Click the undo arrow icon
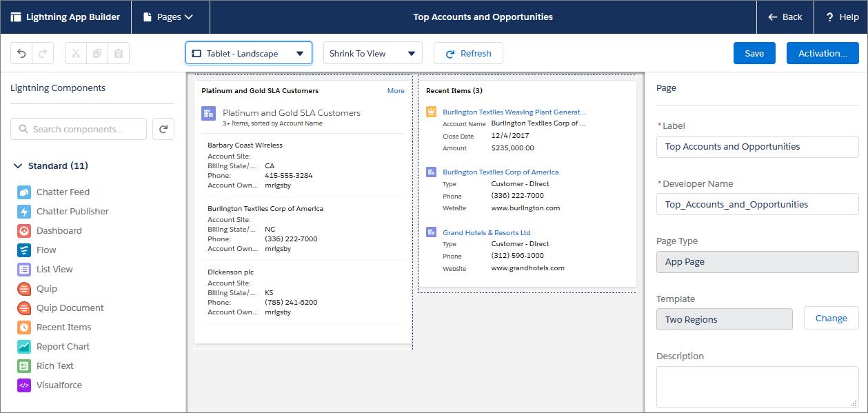 (21, 53)
